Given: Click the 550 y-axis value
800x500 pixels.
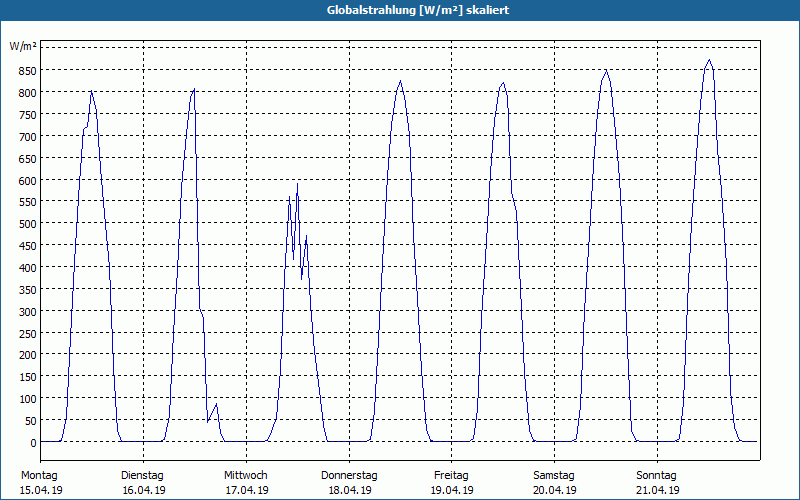Looking at the screenshot, I should click(x=27, y=202).
